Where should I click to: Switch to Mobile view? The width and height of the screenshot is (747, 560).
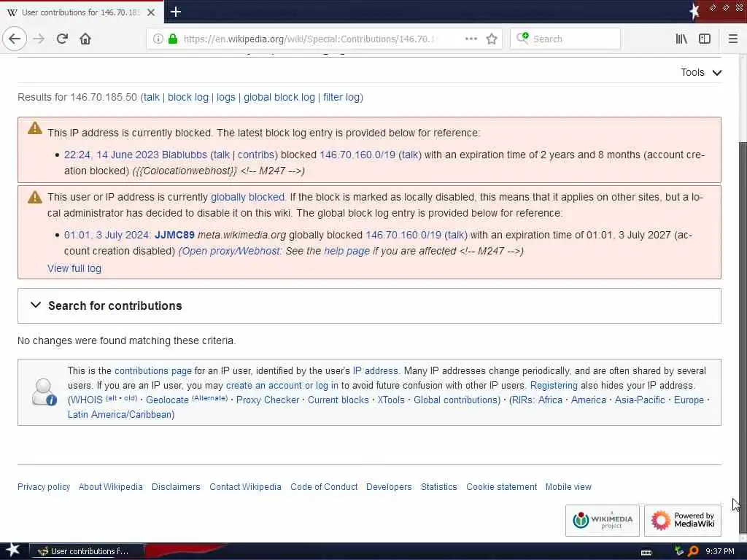point(568,486)
